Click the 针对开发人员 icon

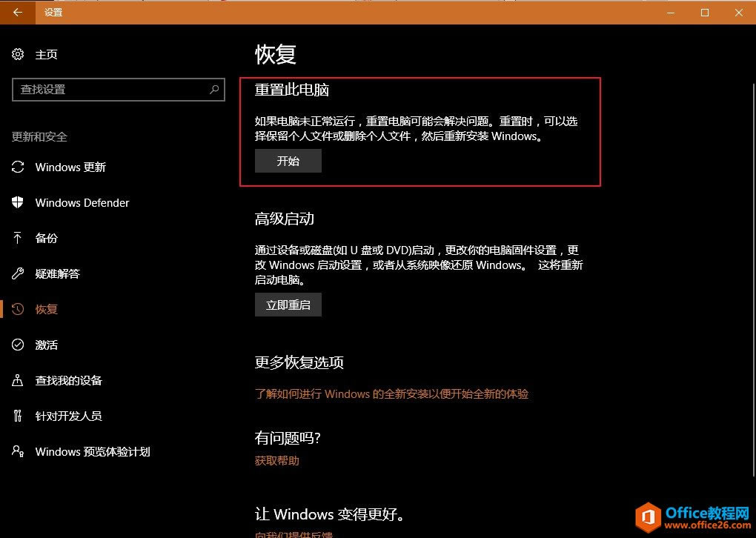click(18, 416)
